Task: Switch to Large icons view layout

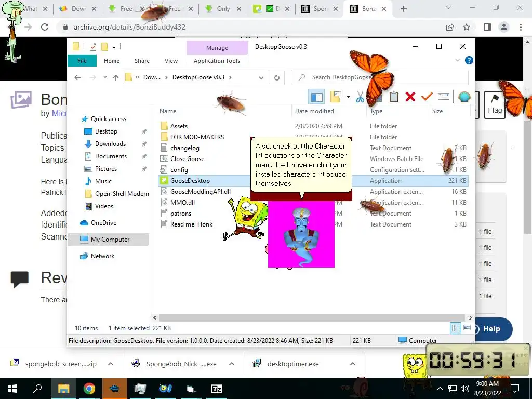Action: (467, 328)
